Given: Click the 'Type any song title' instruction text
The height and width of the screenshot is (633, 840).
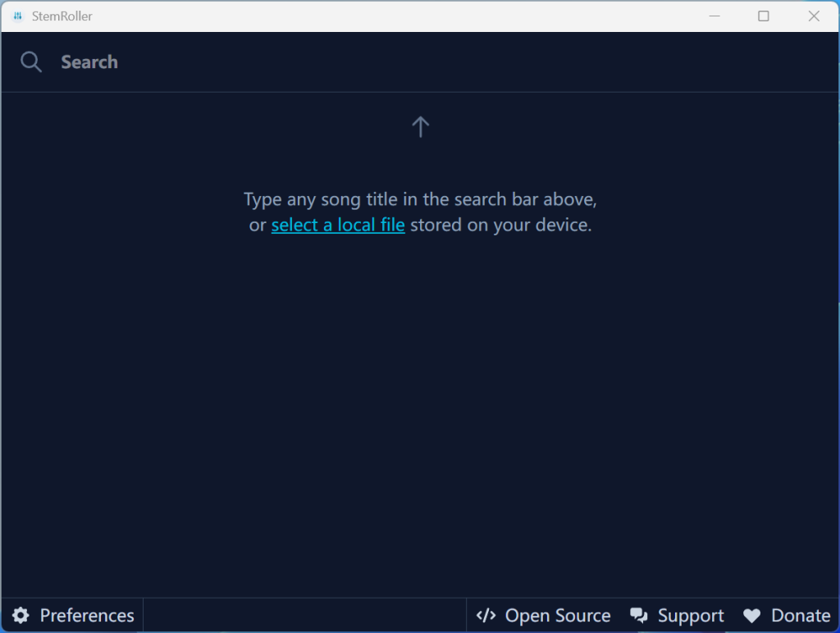Looking at the screenshot, I should click(x=420, y=199).
